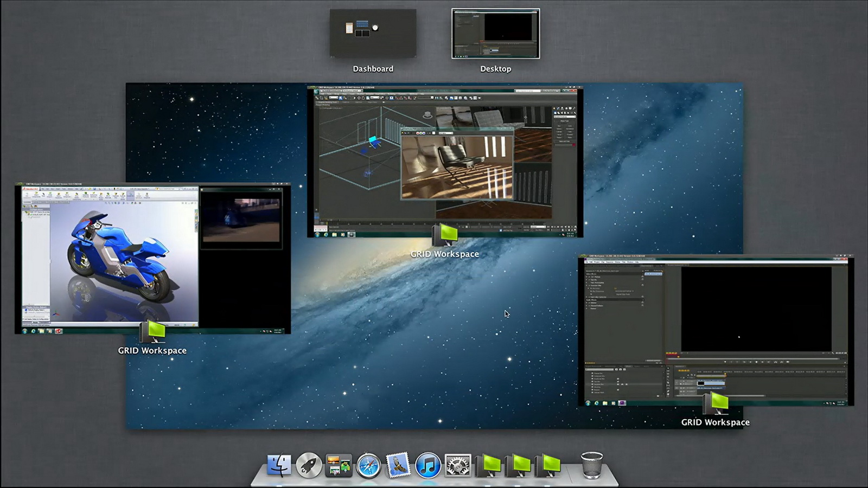This screenshot has height=488, width=868.
Task: Switch to the Dashboard space thumbnail
Action: click(373, 34)
